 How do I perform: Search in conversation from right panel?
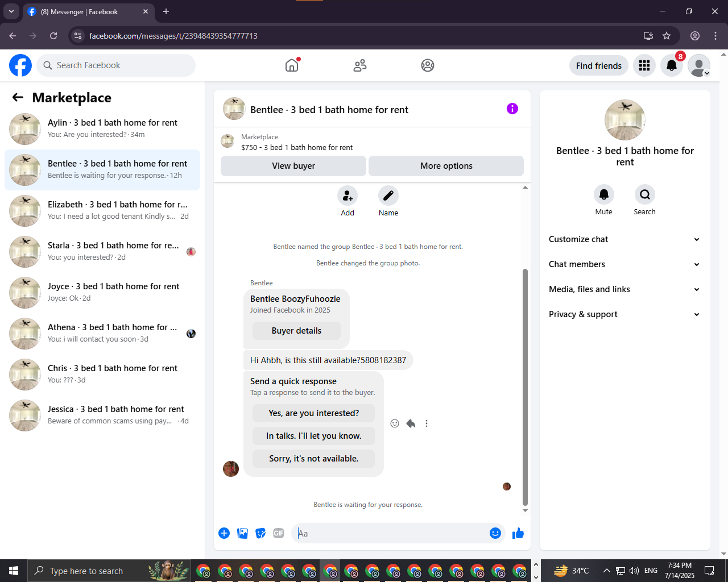click(645, 194)
